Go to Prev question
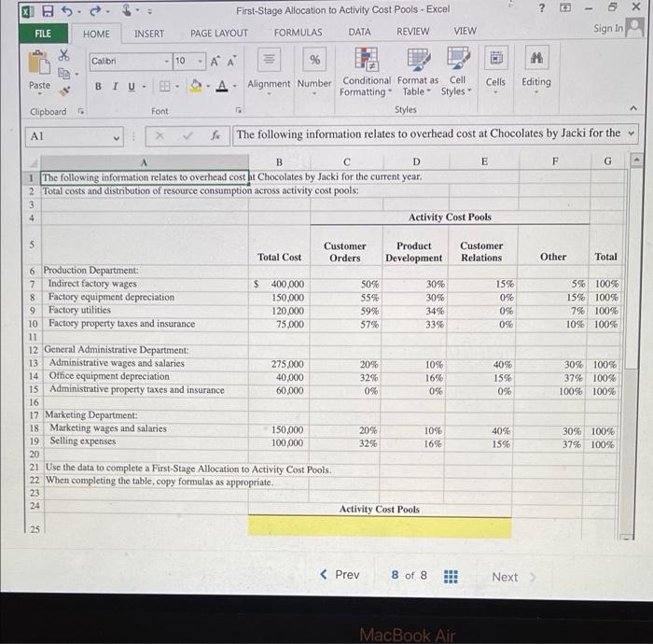 point(340,575)
